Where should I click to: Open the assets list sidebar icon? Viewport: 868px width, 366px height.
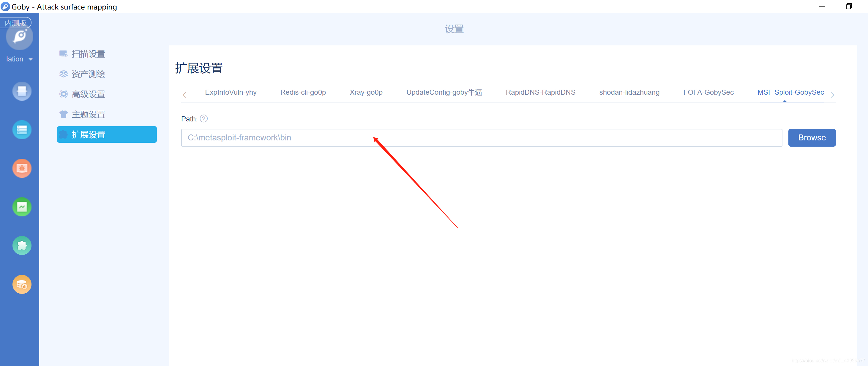pyautogui.click(x=22, y=130)
